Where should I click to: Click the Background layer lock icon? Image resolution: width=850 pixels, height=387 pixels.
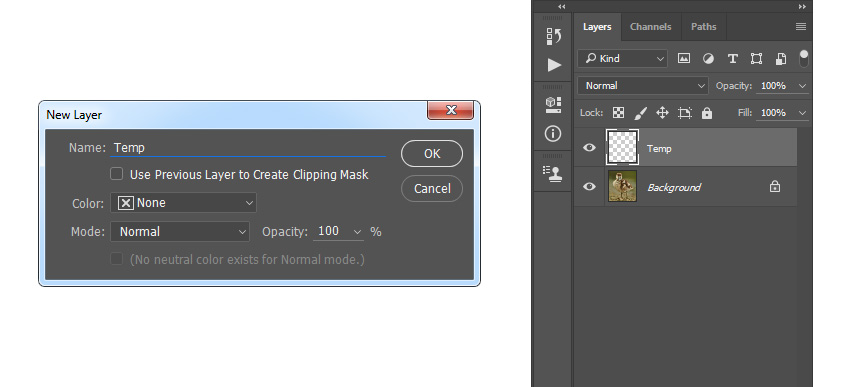click(775, 187)
